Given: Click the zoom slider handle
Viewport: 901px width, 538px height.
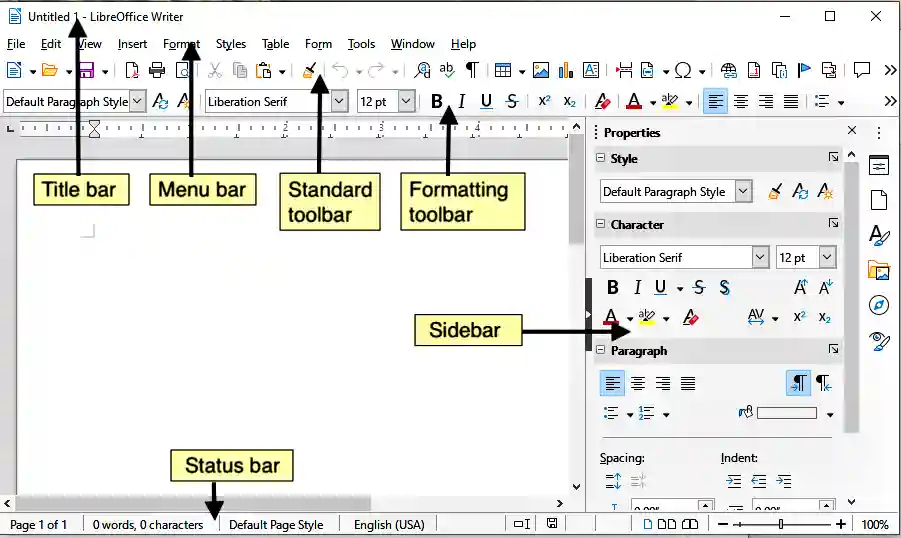Looking at the screenshot, I should click(781, 524).
